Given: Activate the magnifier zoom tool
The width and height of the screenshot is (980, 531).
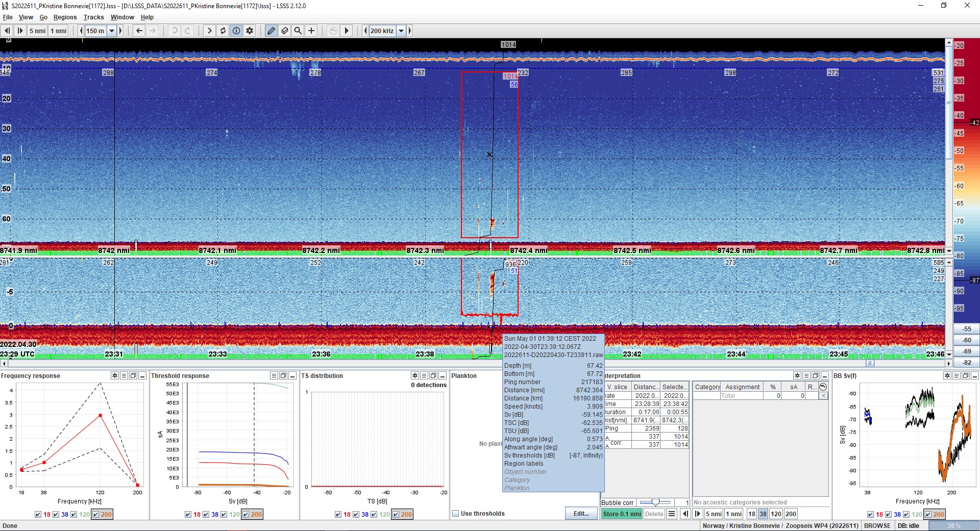Looking at the screenshot, I should pyautogui.click(x=298, y=31).
